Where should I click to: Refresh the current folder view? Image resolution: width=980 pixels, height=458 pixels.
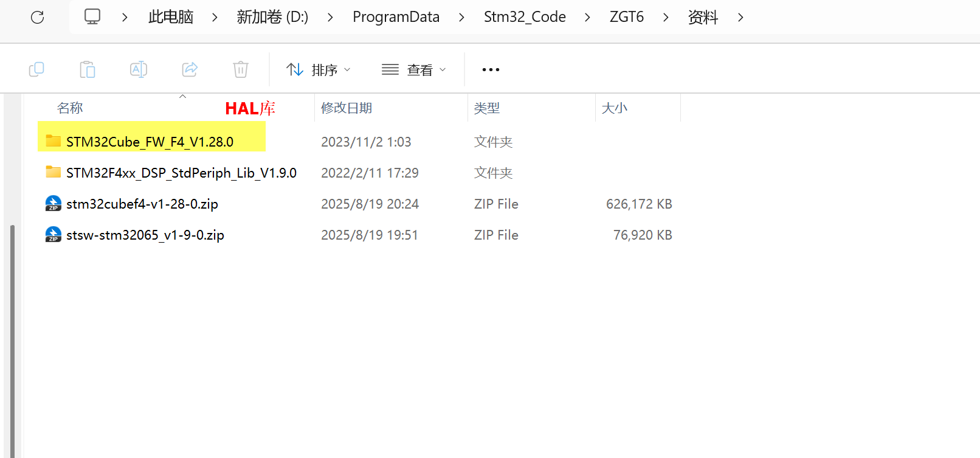pyautogui.click(x=38, y=17)
